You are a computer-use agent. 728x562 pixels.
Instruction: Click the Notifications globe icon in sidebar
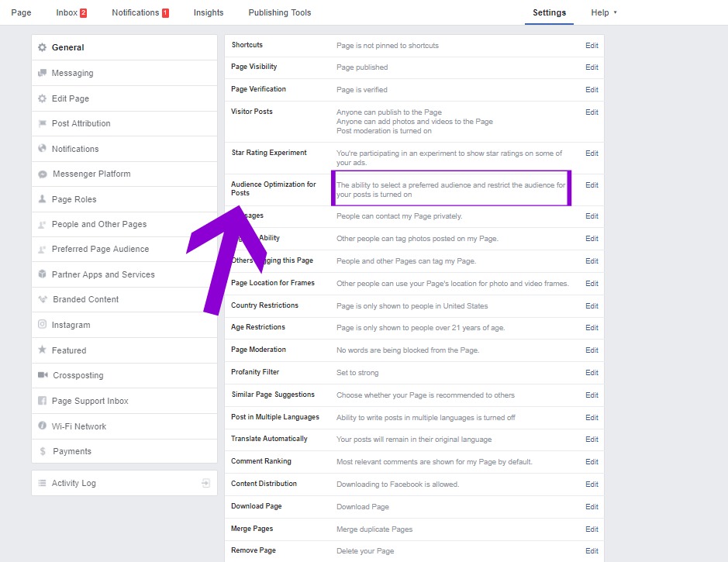(42, 149)
